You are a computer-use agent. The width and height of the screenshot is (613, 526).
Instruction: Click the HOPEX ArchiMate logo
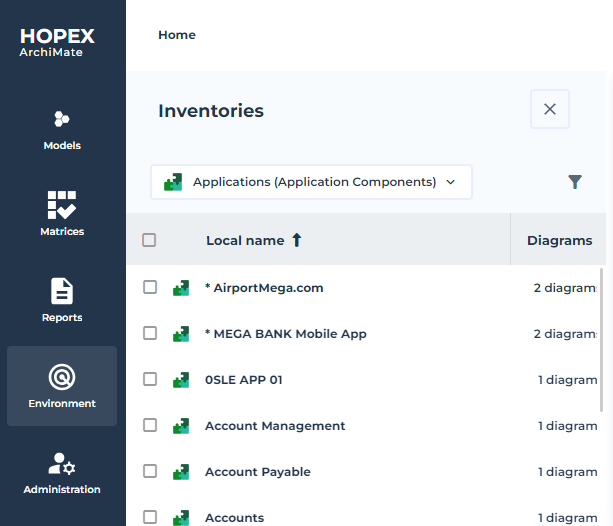[58, 42]
